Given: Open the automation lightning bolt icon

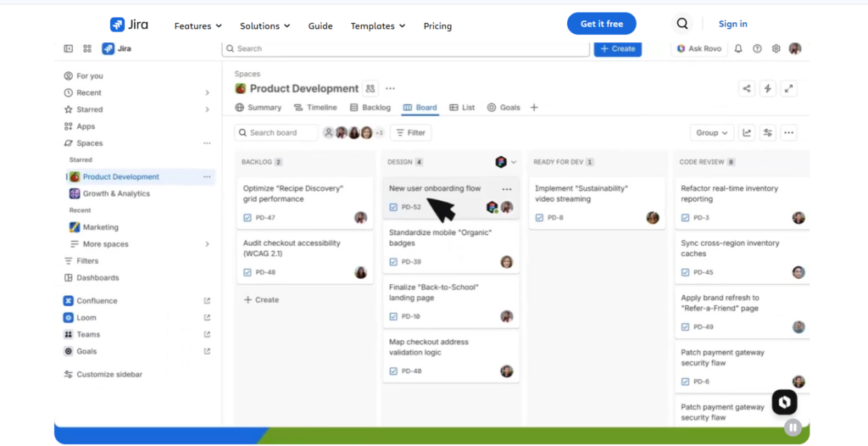Looking at the screenshot, I should (x=767, y=89).
